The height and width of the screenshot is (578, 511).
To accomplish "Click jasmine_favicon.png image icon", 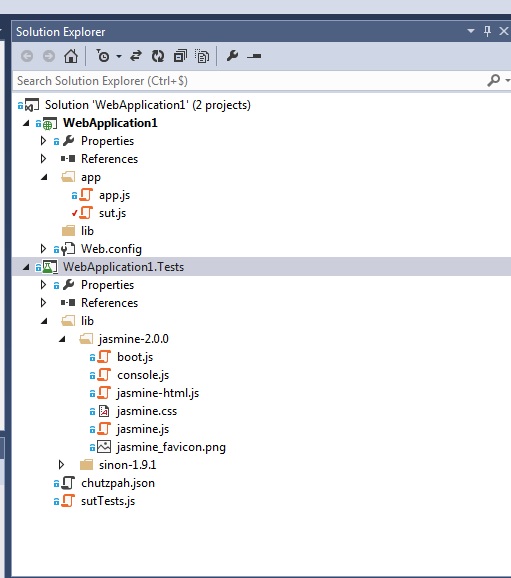I will pos(104,447).
